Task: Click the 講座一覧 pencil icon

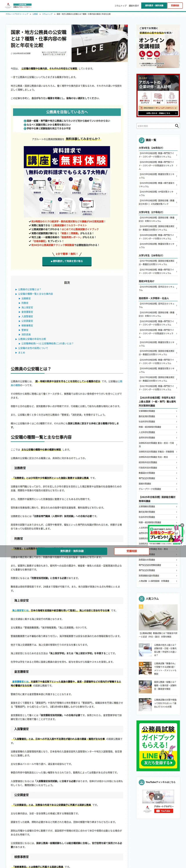Action: (x=142, y=140)
